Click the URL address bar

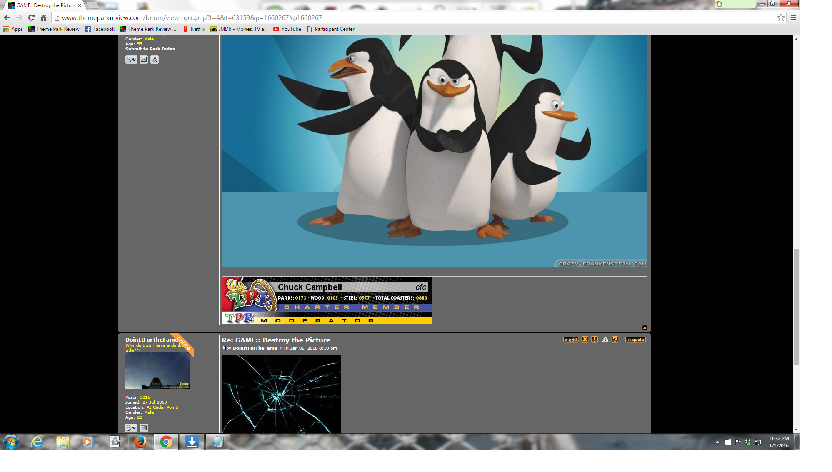[414, 18]
